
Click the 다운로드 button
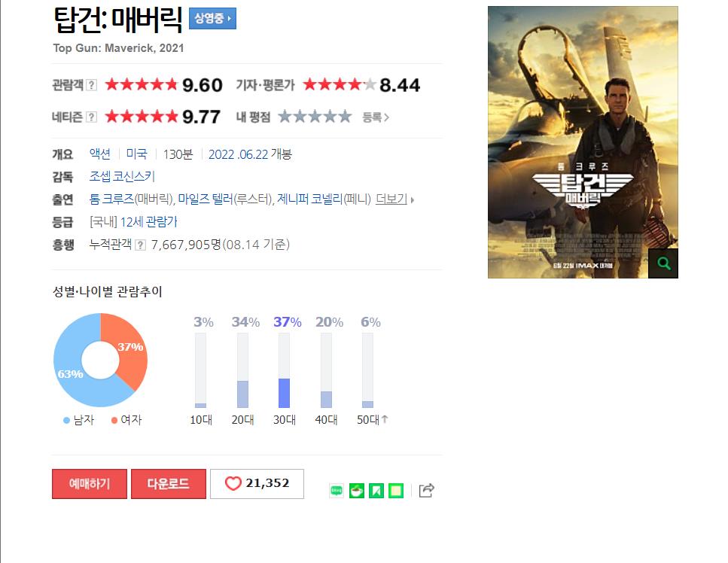(x=169, y=484)
